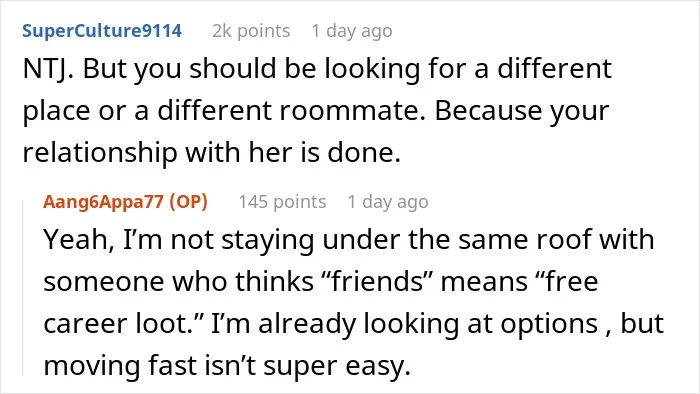Click 'someone who thinks' in the reply
This screenshot has height=394, width=700.
tap(179, 281)
